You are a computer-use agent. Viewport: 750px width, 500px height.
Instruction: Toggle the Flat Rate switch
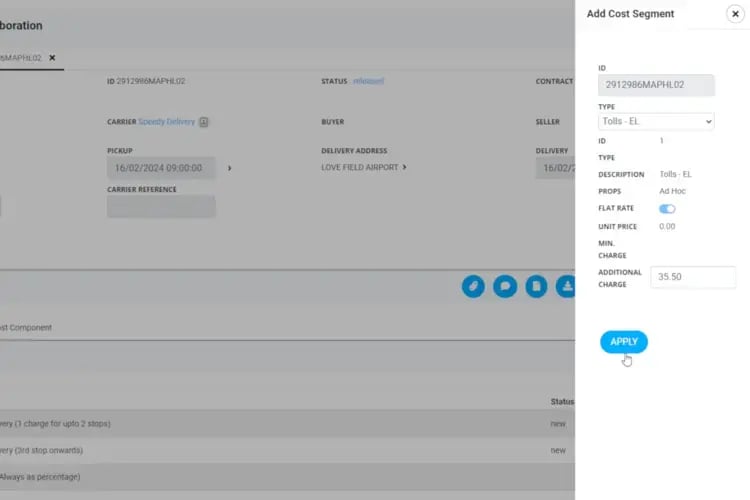pyautogui.click(x=667, y=209)
